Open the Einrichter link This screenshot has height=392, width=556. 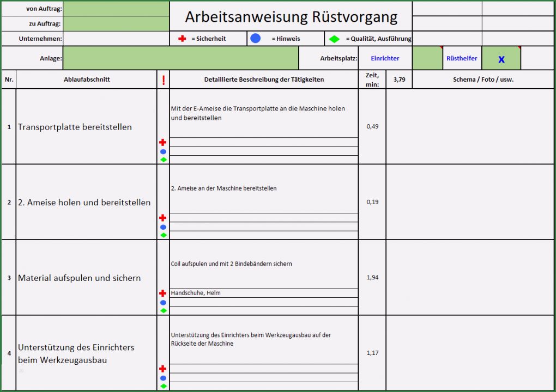(x=385, y=58)
